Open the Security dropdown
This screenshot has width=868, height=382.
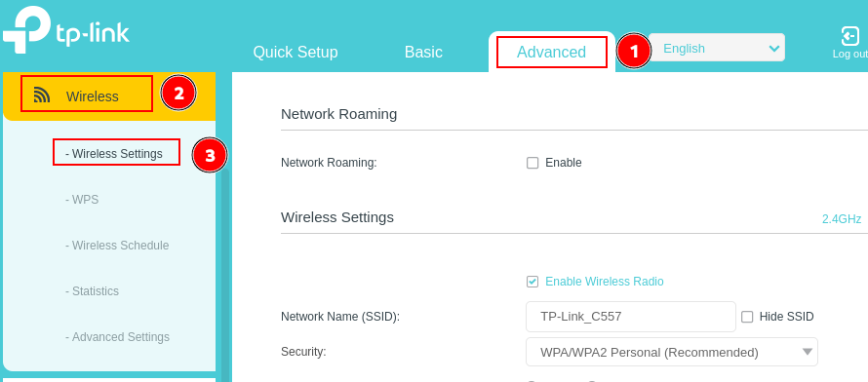point(672,352)
